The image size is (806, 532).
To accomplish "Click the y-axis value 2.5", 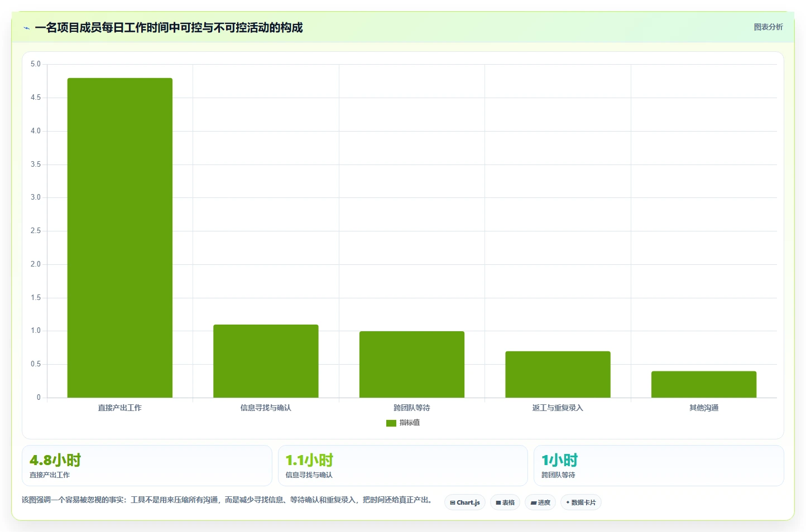I will (36, 231).
